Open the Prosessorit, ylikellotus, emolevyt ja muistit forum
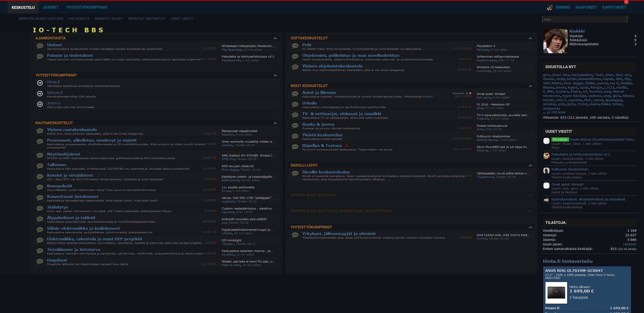Screen dimensions: 644x313 tap(92, 140)
